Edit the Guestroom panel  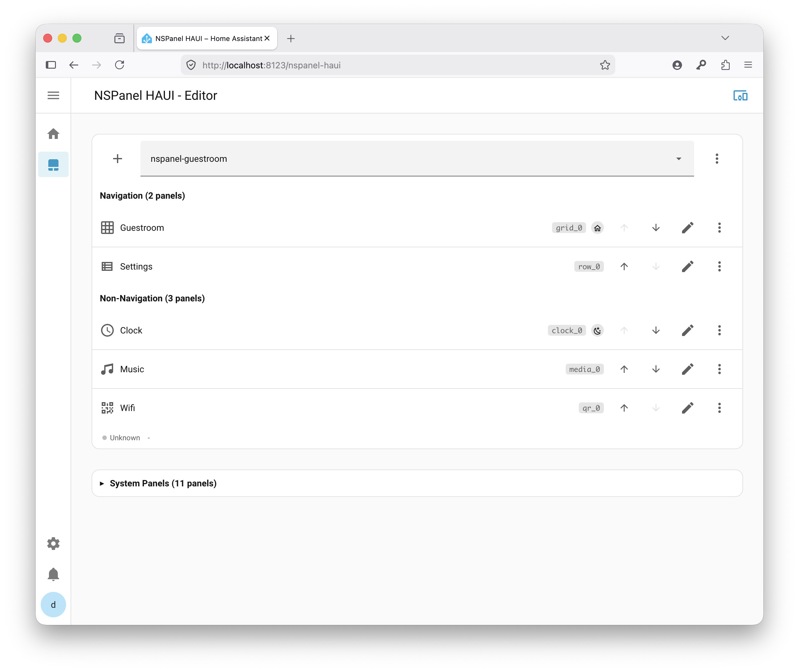(687, 228)
